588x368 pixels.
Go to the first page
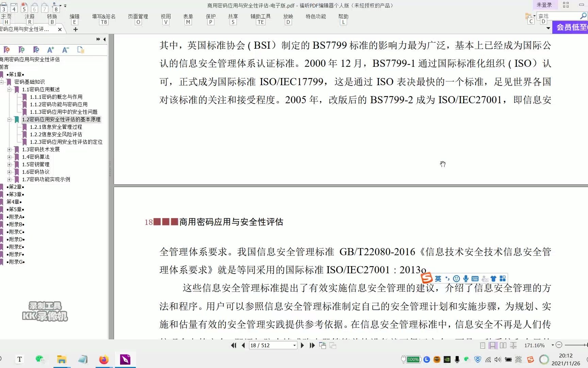point(233,346)
